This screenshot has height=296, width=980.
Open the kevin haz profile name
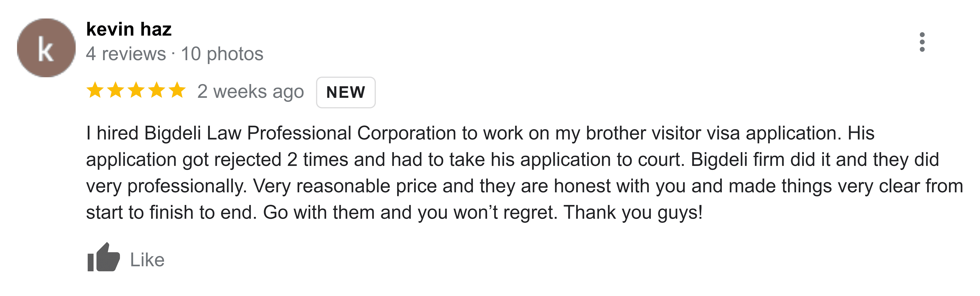tap(129, 29)
